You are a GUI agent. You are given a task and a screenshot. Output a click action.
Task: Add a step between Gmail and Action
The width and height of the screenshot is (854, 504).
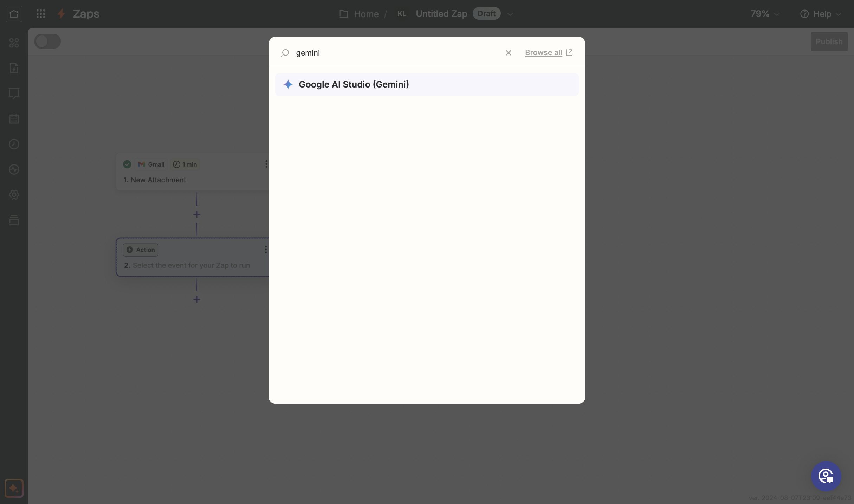197,214
